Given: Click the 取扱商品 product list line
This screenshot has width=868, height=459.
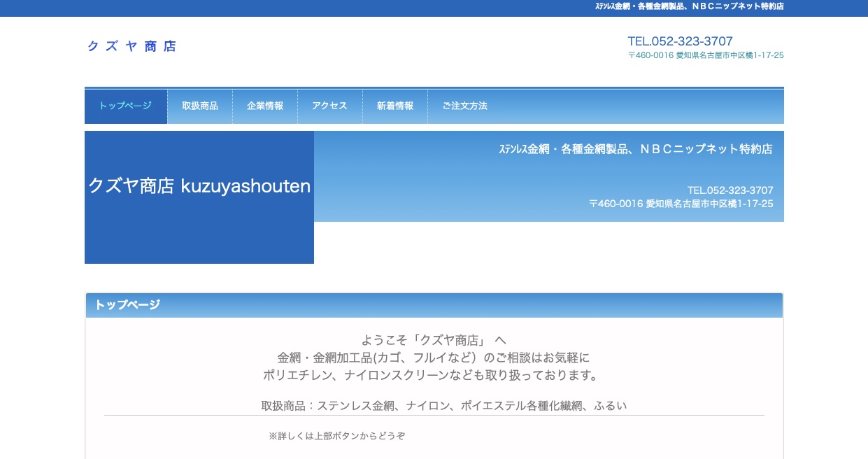Looking at the screenshot, I should tap(443, 406).
